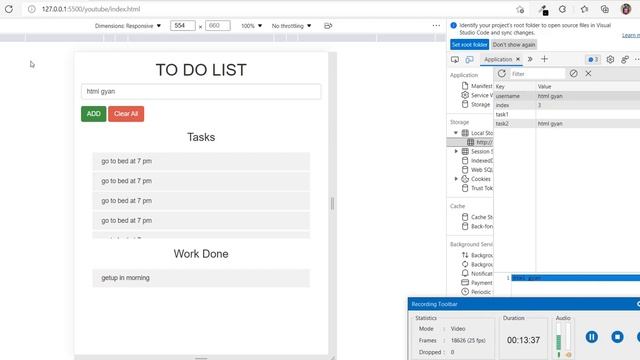This screenshot has width=640, height=360.
Task: Collapse the Local Storage tree node
Action: pyautogui.click(x=456, y=133)
